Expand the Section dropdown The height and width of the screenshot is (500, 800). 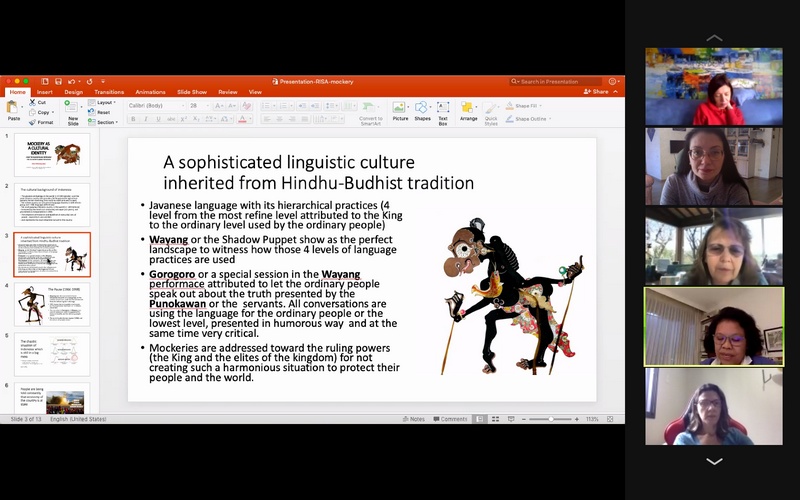pos(105,122)
